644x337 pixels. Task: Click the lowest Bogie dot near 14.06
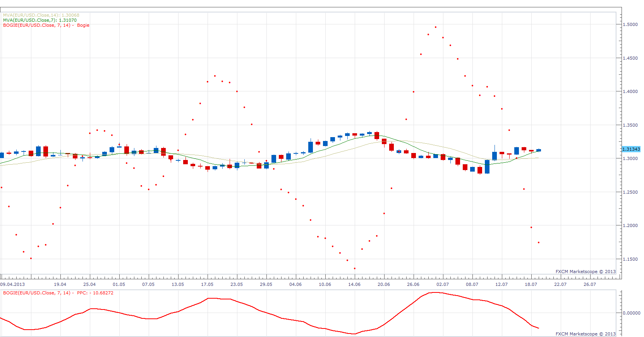click(x=355, y=268)
